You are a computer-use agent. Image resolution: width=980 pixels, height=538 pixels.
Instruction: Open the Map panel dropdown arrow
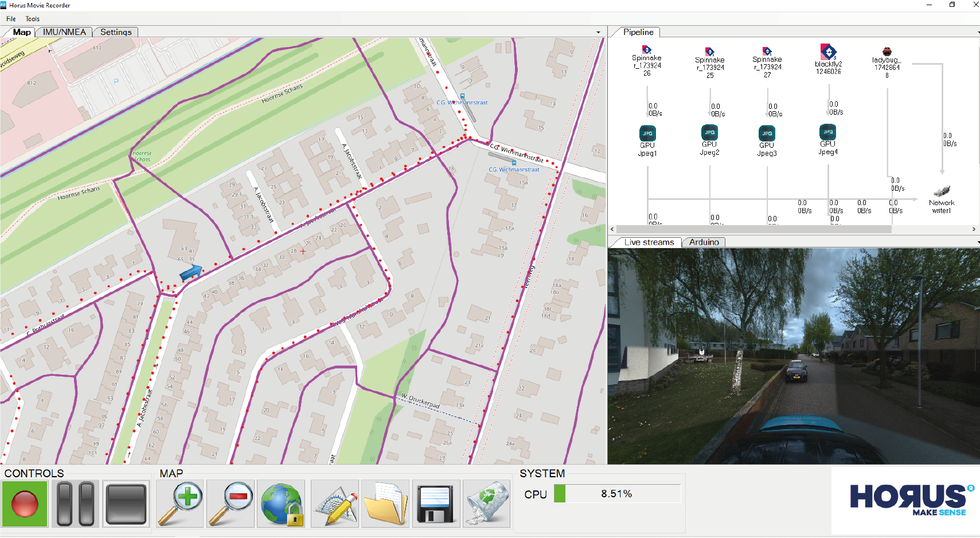point(599,32)
